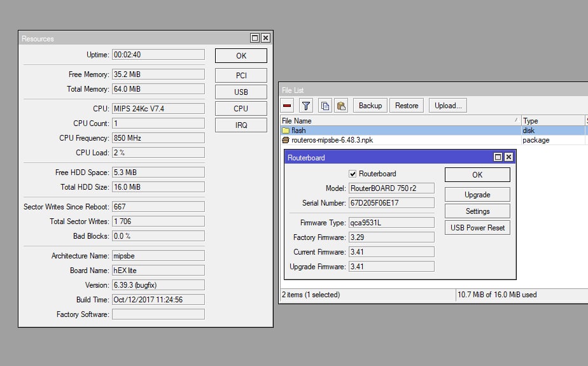Click the Backup button in File List
Image resolution: width=588 pixels, height=366 pixels.
[x=370, y=106]
